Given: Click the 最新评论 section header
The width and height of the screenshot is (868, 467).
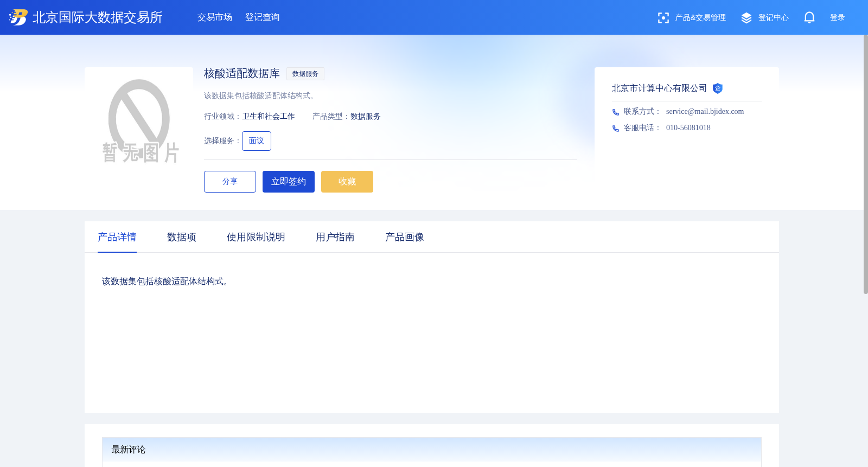Looking at the screenshot, I should point(432,450).
